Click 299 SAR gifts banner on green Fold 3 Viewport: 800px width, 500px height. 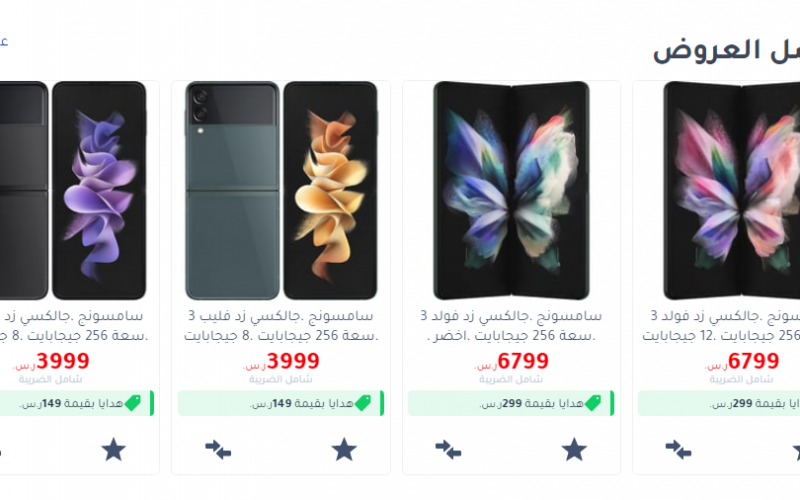click(x=511, y=403)
